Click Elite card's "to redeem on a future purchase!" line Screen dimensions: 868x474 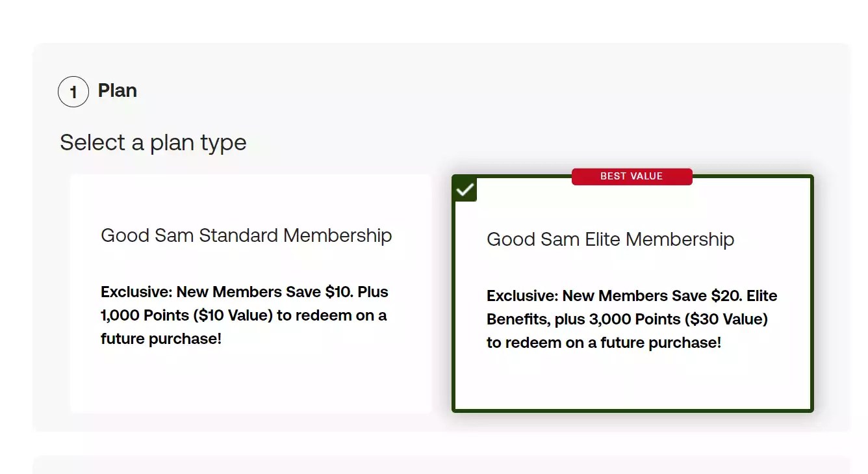pyautogui.click(x=604, y=343)
